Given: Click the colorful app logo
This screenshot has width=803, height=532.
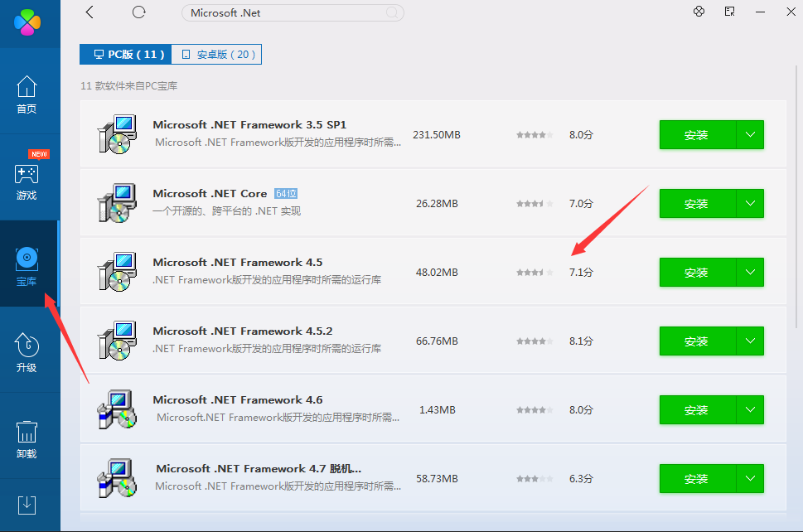Looking at the screenshot, I should [x=27, y=22].
